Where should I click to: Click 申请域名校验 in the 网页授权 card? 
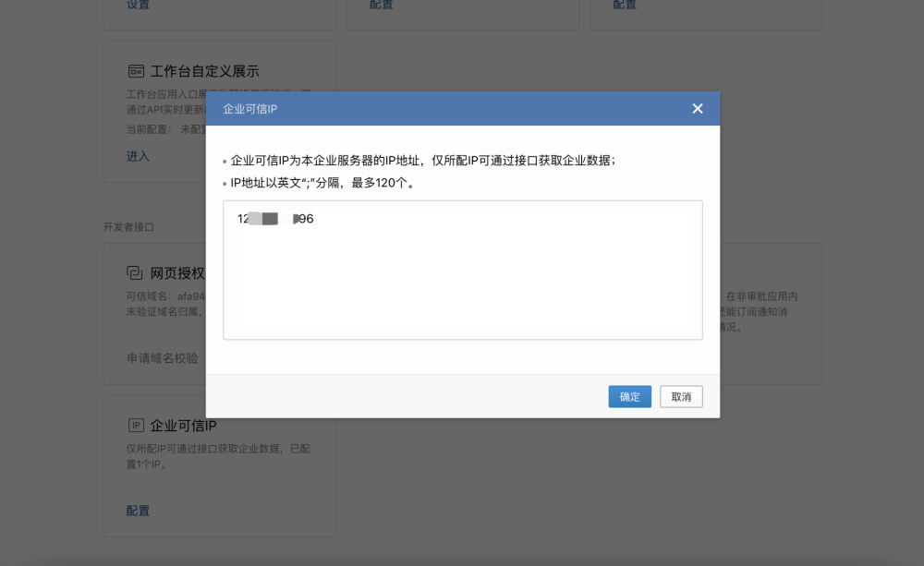pyautogui.click(x=162, y=358)
